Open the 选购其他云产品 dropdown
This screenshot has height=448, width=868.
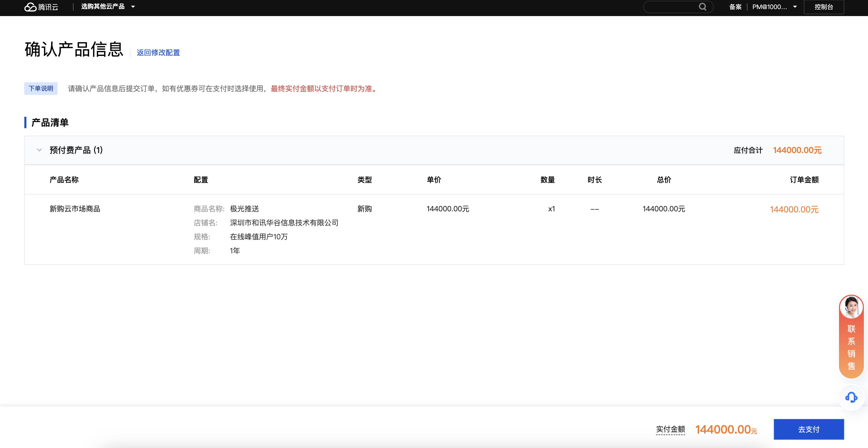point(108,6)
